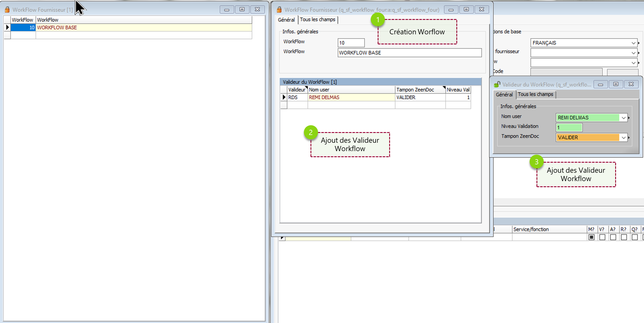Click the small arrow beside Tampon ZeenDoc dropdown
Image resolution: width=644 pixels, height=323 pixels.
(x=629, y=138)
